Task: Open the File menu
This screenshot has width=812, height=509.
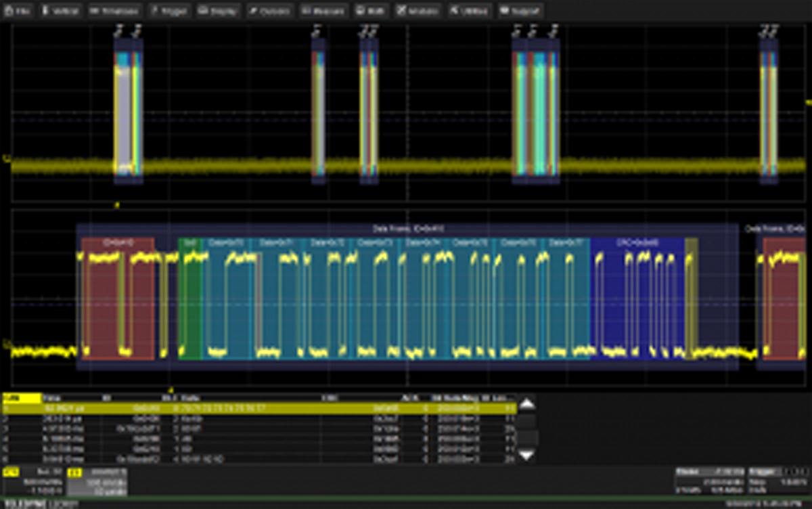Action: click(18, 11)
